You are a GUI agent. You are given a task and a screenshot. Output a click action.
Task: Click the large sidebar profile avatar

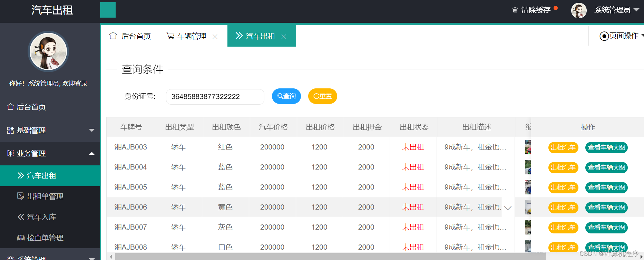48,51
